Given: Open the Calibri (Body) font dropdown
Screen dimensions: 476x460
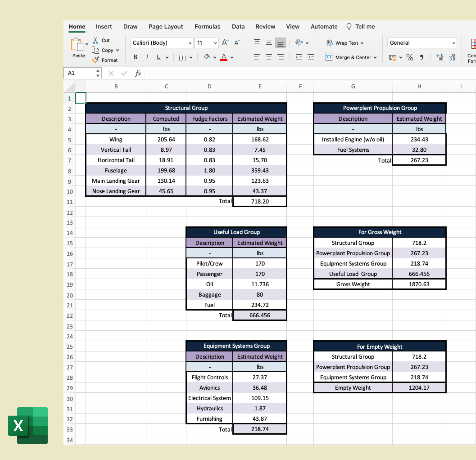Looking at the screenshot, I should coord(190,43).
